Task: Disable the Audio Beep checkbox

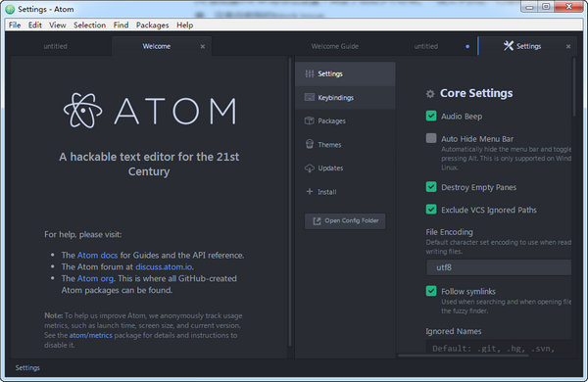Action: [431, 116]
